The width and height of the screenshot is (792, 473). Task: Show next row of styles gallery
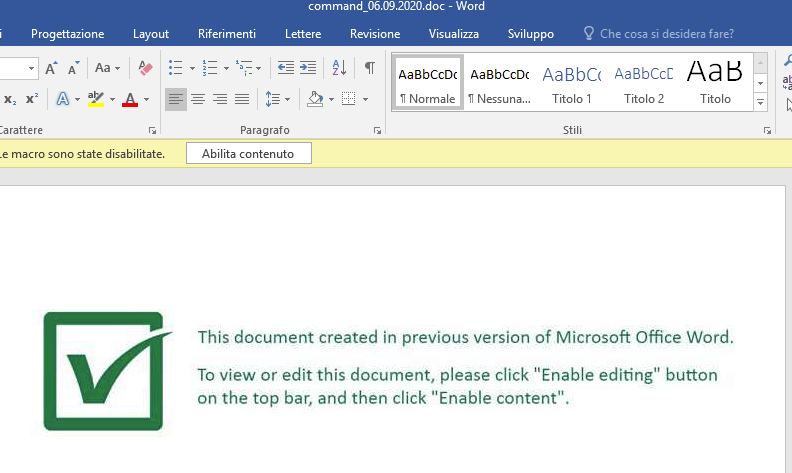coord(760,83)
